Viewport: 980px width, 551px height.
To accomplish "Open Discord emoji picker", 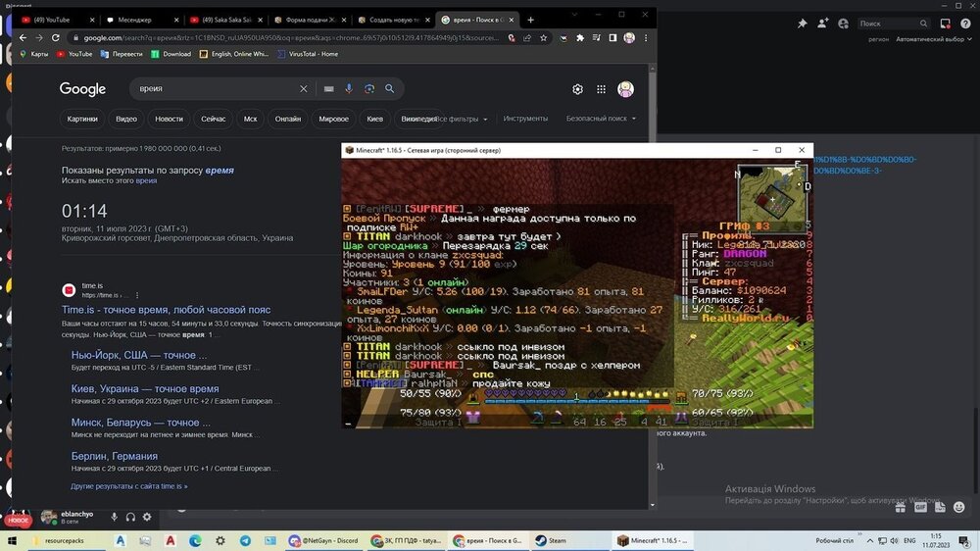I will [959, 507].
